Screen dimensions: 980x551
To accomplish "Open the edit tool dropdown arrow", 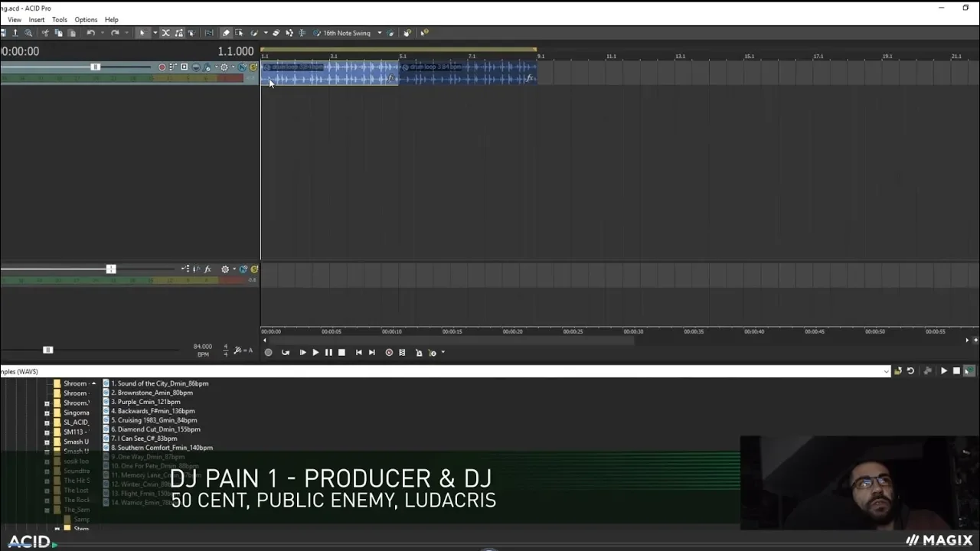I will click(155, 33).
